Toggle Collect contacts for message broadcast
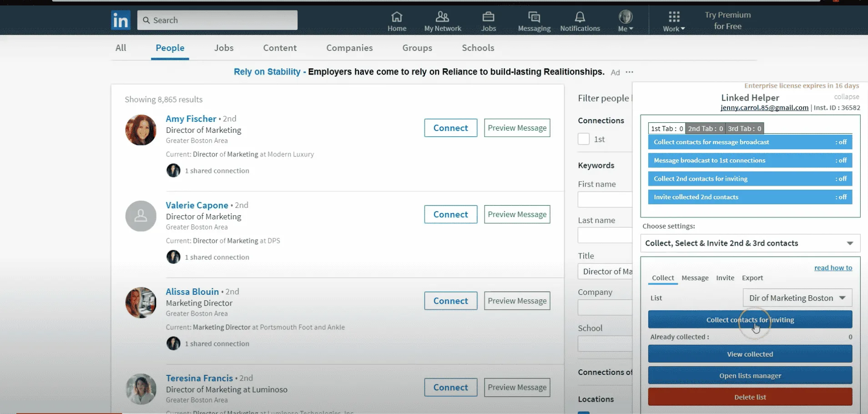This screenshot has height=414, width=868. pyautogui.click(x=750, y=142)
